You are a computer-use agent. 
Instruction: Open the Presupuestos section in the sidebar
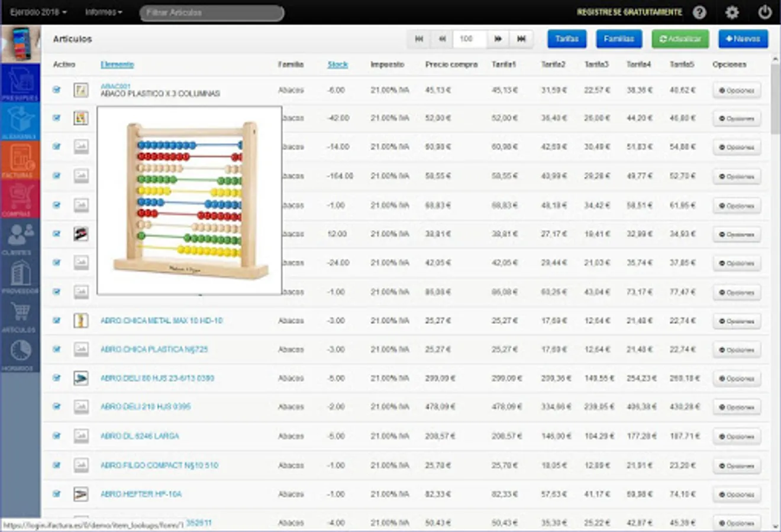pyautogui.click(x=21, y=83)
